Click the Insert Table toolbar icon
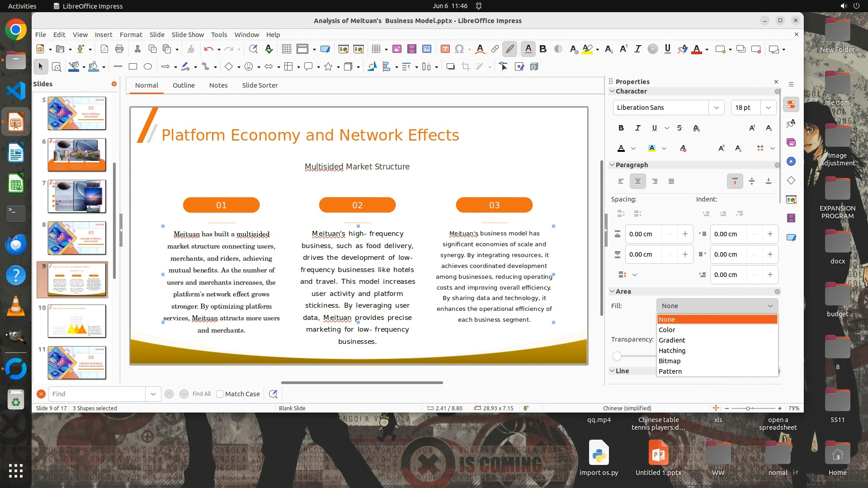 [x=376, y=49]
